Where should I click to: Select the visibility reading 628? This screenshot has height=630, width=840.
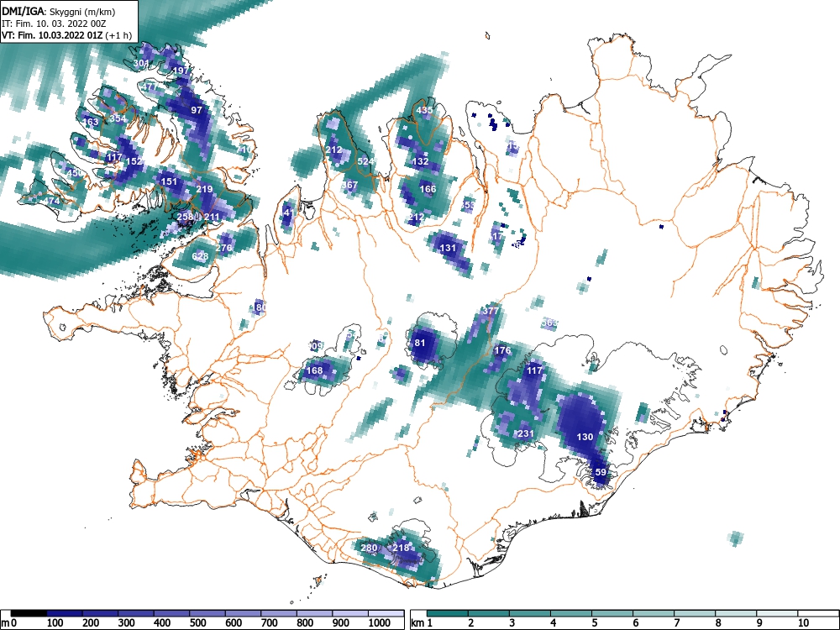pyautogui.click(x=200, y=256)
